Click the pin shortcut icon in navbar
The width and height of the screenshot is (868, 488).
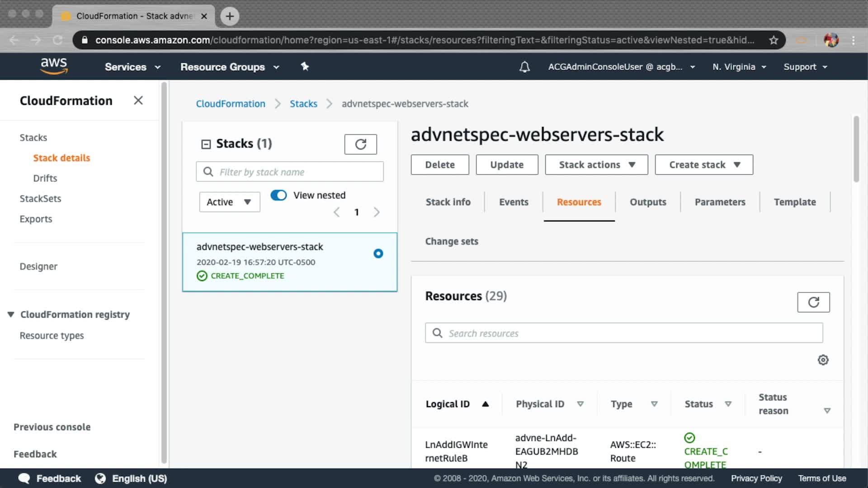point(305,66)
